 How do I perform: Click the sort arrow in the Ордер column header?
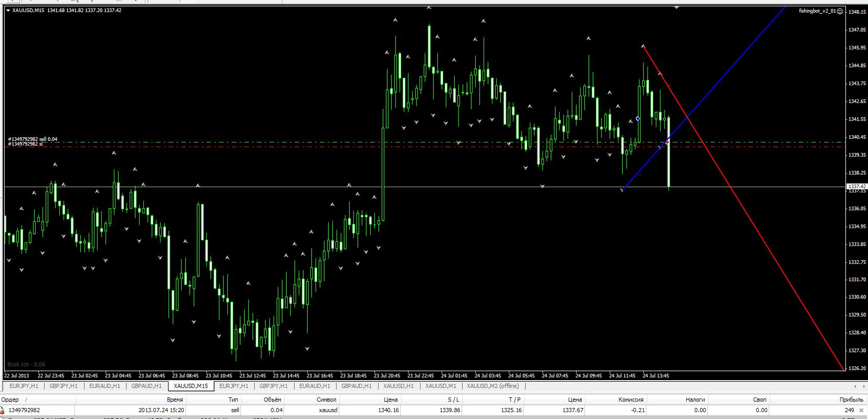[x=26, y=400]
